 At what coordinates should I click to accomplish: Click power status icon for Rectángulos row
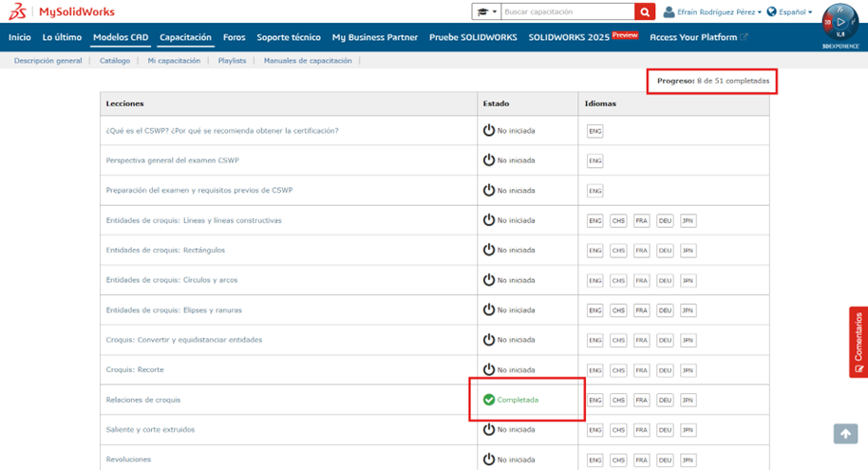pyautogui.click(x=489, y=251)
